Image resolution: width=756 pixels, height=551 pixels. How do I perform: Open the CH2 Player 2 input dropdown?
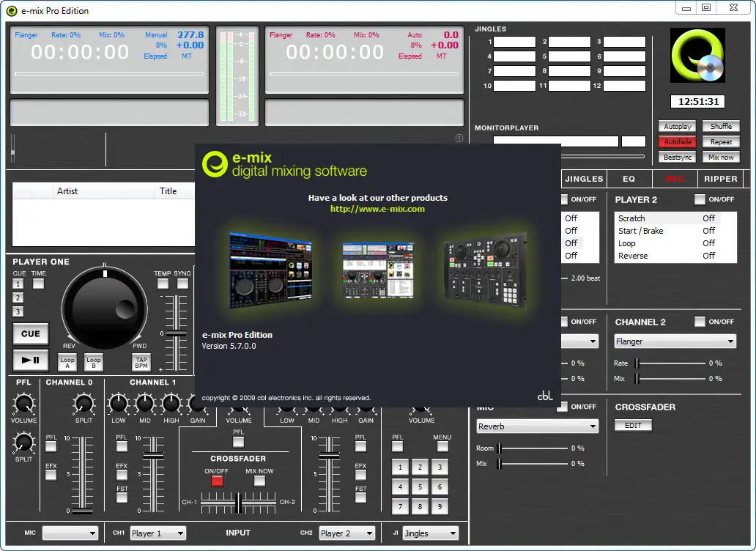click(347, 533)
